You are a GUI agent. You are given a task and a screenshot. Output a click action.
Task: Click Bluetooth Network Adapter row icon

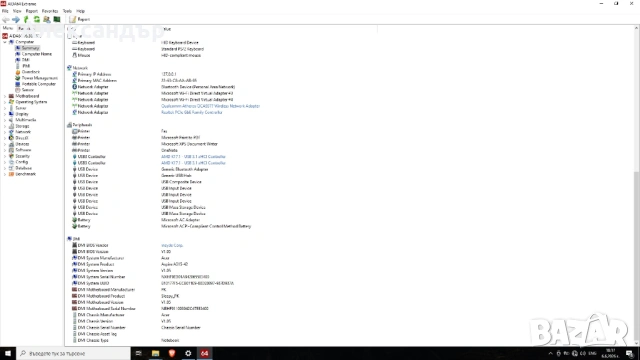click(75, 87)
